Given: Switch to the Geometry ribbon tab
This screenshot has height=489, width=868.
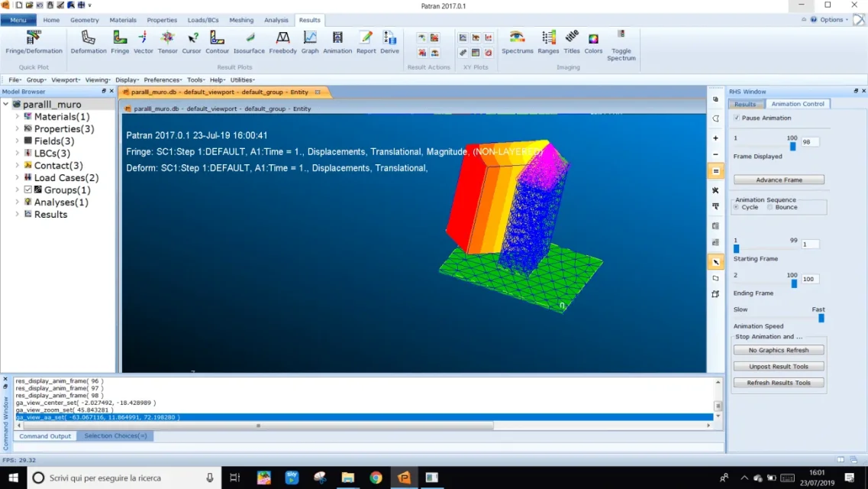Looking at the screenshot, I should pyautogui.click(x=84, y=20).
